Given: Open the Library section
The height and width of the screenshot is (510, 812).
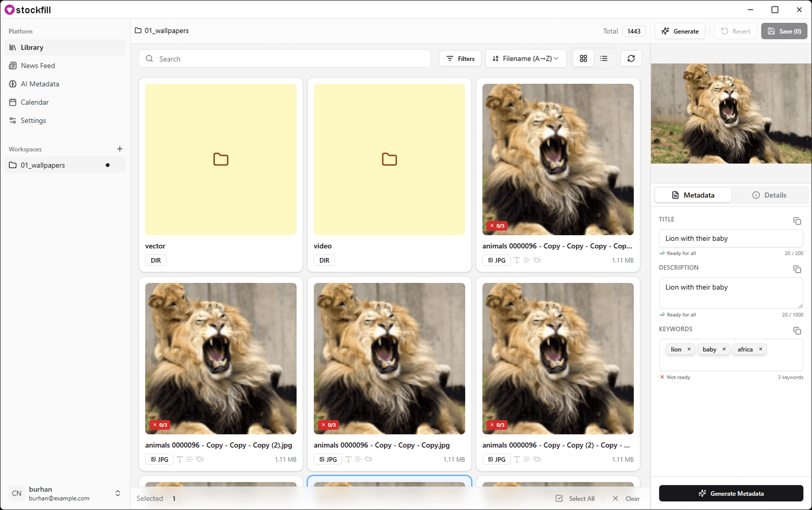Looking at the screenshot, I should pos(65,47).
